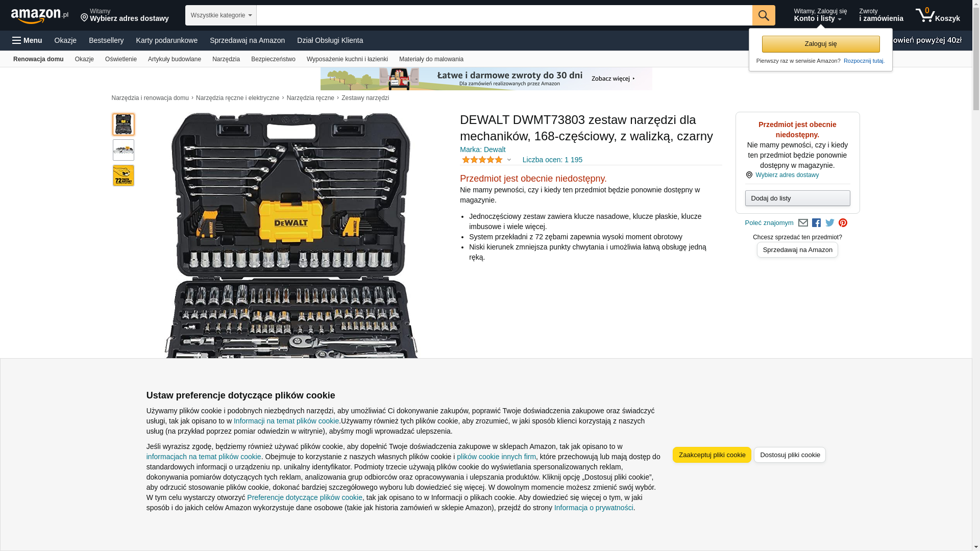Screen dimensions: 980x551
Task: Open Dodaj do listy dropdown
Action: click(798, 198)
